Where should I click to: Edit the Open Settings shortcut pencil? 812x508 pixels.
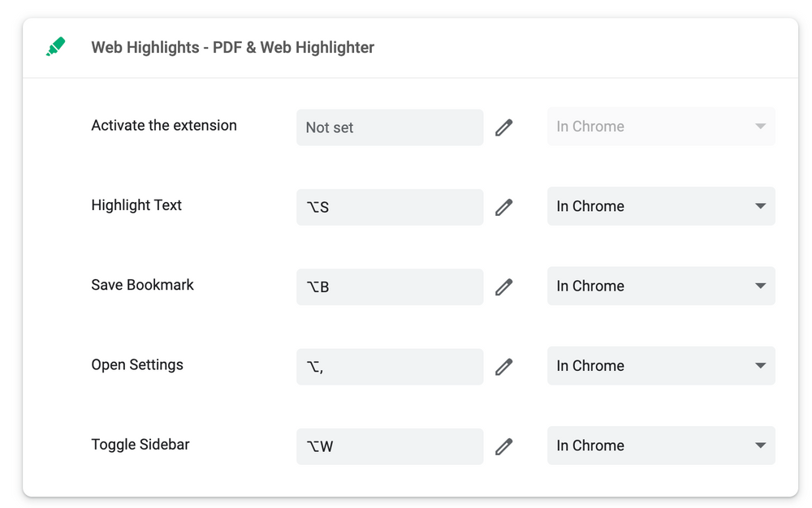(x=504, y=367)
